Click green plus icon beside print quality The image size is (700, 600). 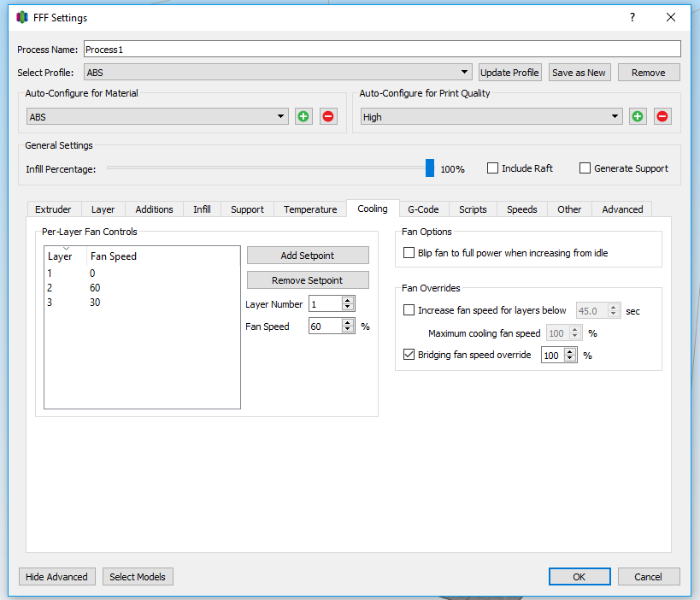click(x=638, y=117)
